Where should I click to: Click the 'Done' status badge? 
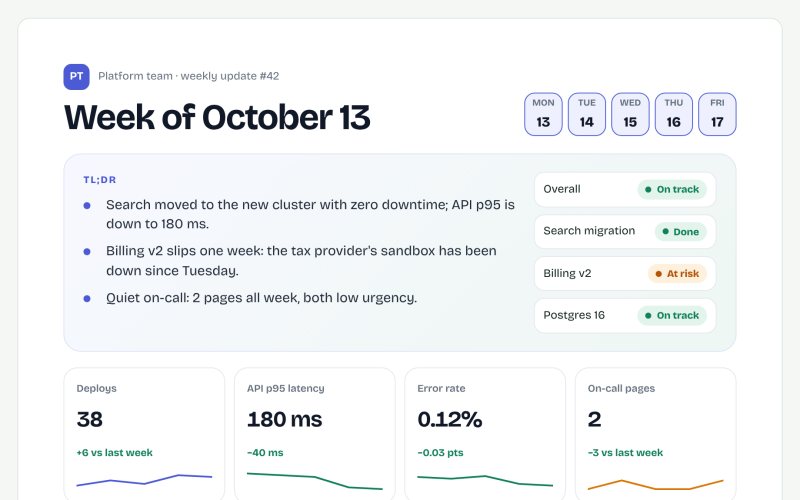(x=681, y=232)
